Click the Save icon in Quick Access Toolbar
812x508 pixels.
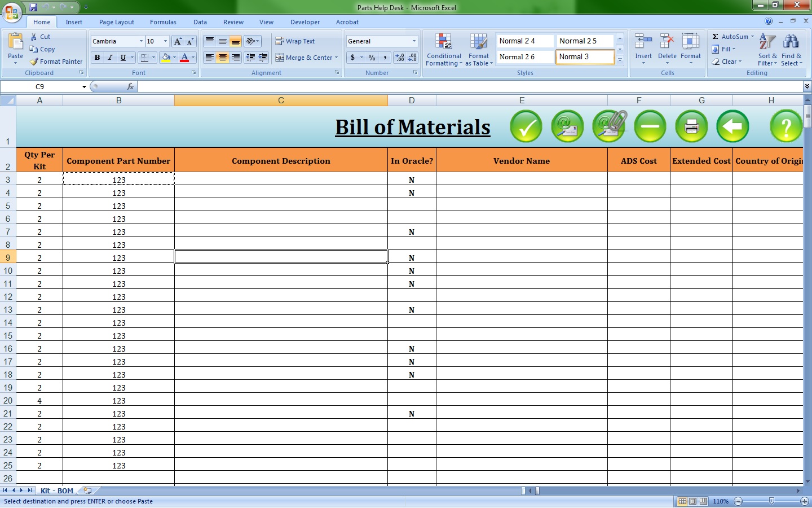tap(33, 7)
